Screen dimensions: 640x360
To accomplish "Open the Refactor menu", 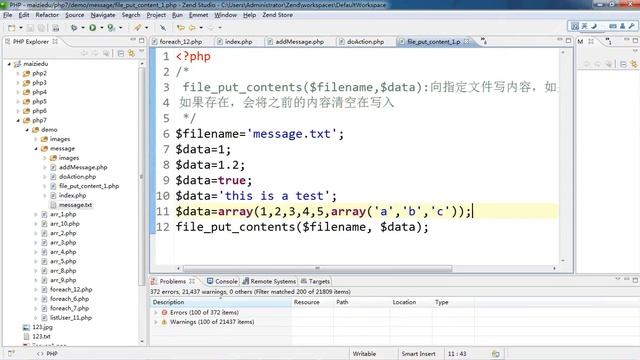I will 47,15.
